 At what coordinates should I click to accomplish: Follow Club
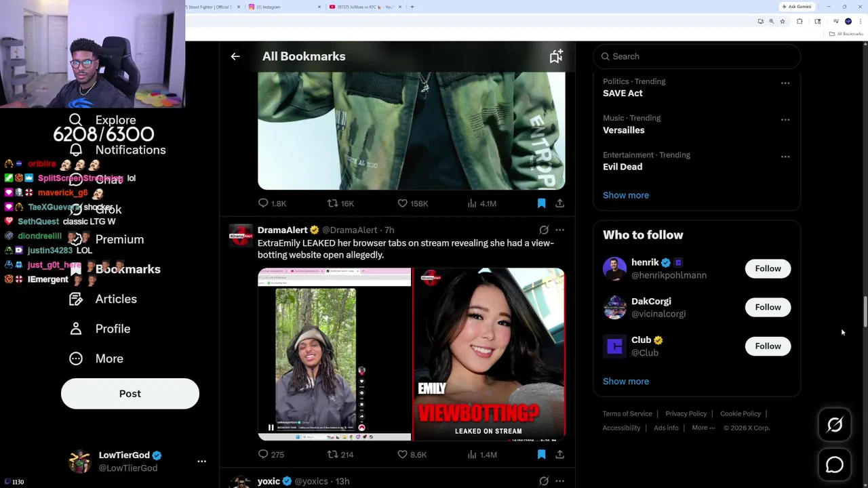pos(768,346)
